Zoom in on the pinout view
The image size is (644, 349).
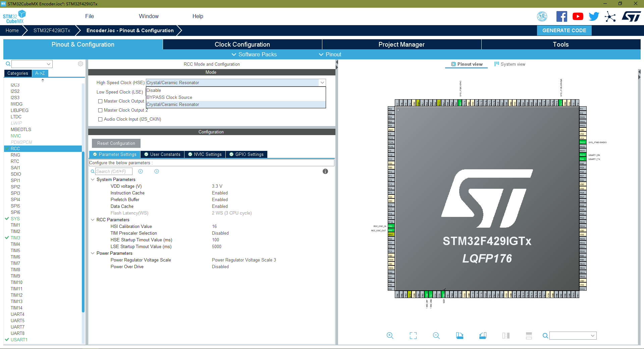click(390, 335)
